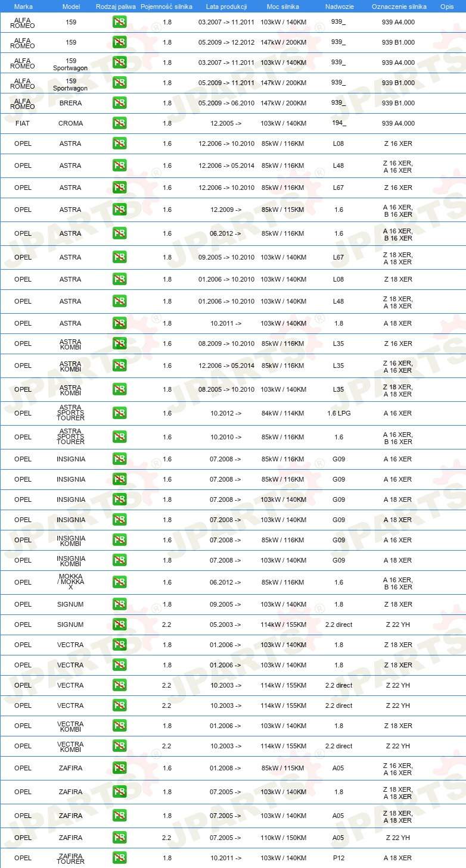
Task: Click fuel icon for Astra 1.8 L08 row
Action: (119, 279)
